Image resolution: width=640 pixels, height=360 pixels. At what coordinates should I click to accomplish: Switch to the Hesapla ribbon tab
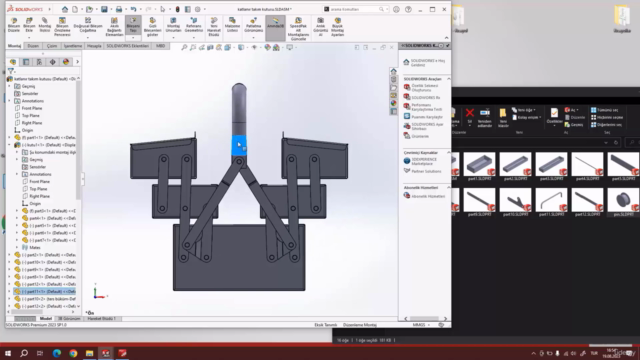(94, 46)
